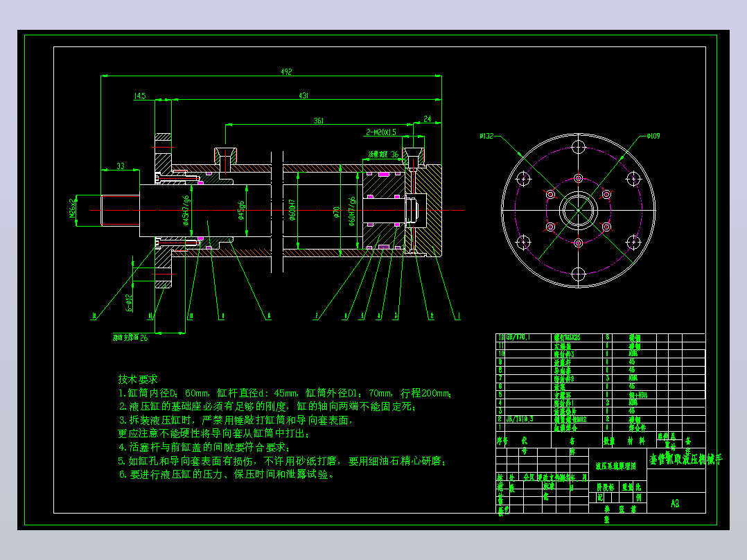Screen dimensions: 747x560
Task: Click 'JB/T1919.3' in parts list row 2
Action: (520, 419)
